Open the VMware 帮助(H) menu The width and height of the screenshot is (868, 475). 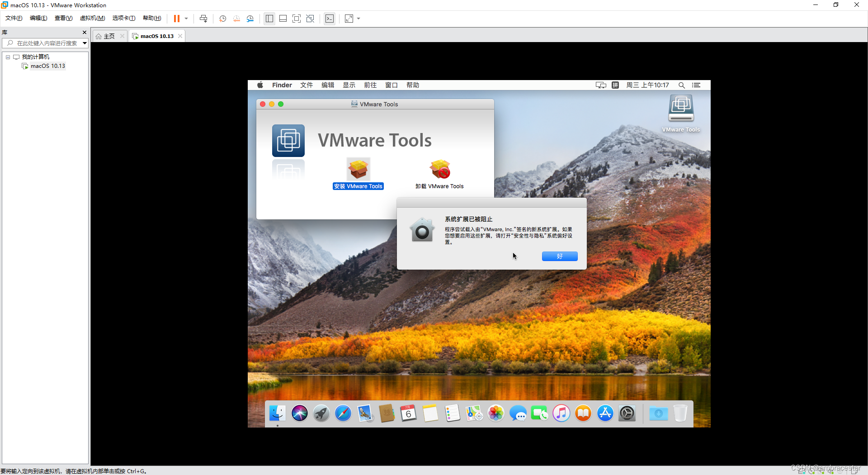[152, 18]
